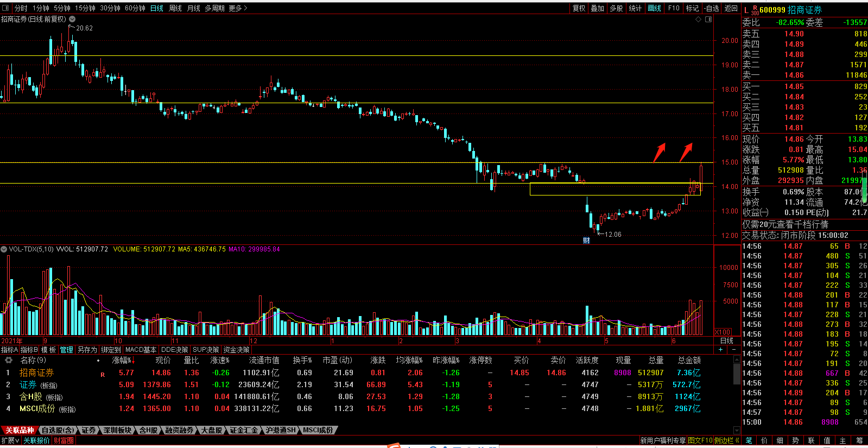Click the 叠加 overlay button
Image resolution: width=868 pixels, height=448 pixels.
[598, 8]
